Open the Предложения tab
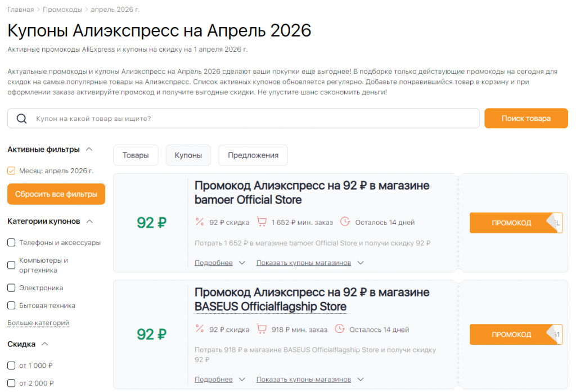 point(253,155)
